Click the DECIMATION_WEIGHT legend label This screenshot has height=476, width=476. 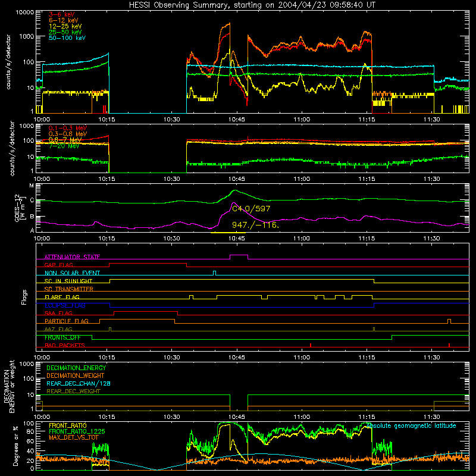click(76, 375)
